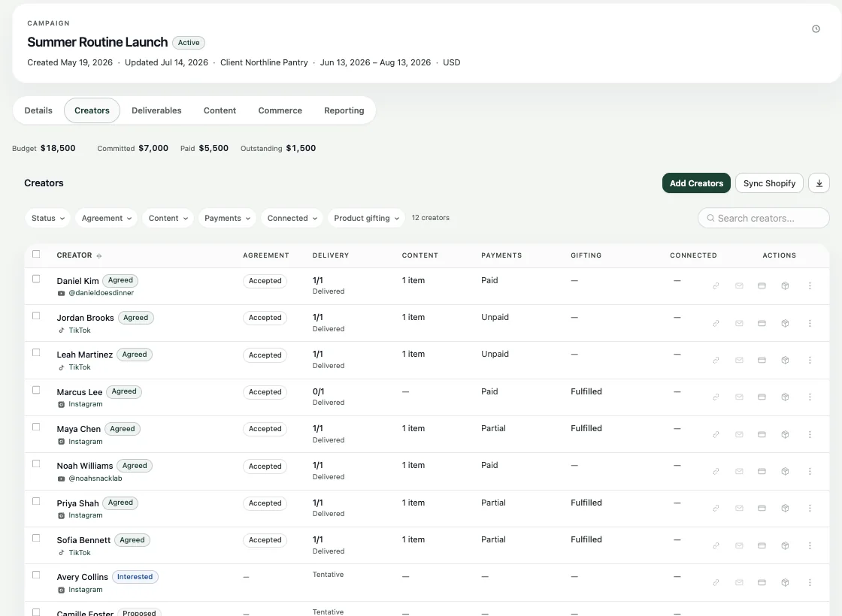Open the Connected filter dropdown

pos(292,218)
